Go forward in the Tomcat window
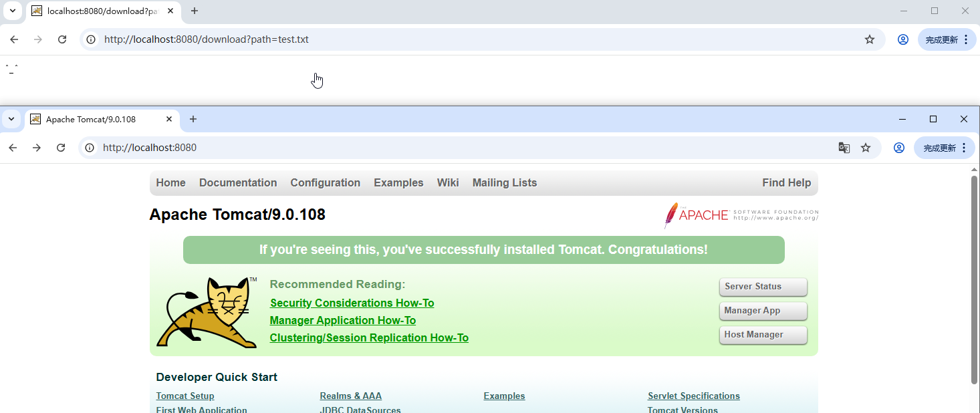 pyautogui.click(x=37, y=148)
